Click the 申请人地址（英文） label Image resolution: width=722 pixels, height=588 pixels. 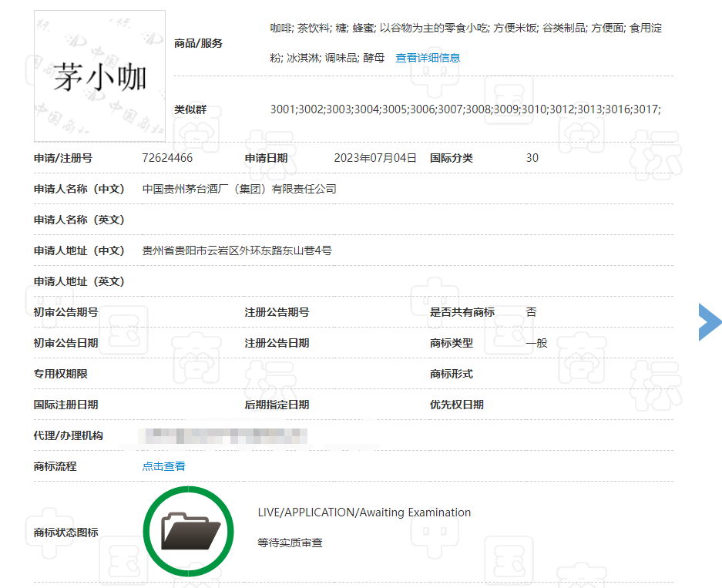point(79,281)
